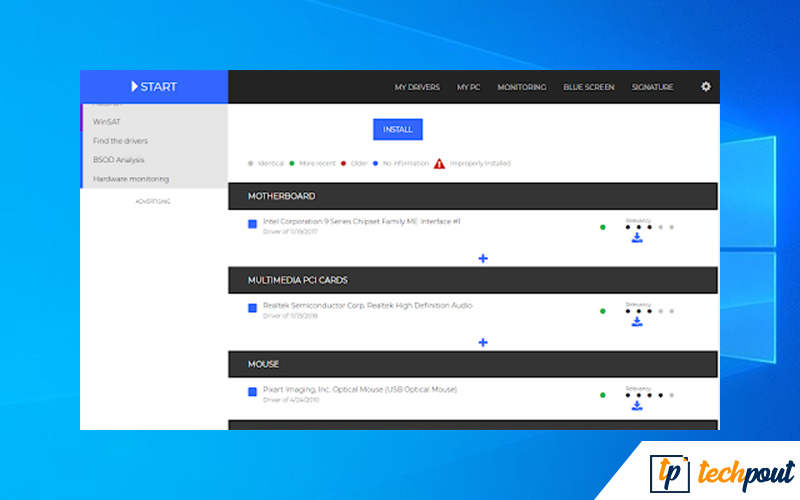Tick the Realtek Semiconductor audio driver checkbox

pyautogui.click(x=253, y=308)
